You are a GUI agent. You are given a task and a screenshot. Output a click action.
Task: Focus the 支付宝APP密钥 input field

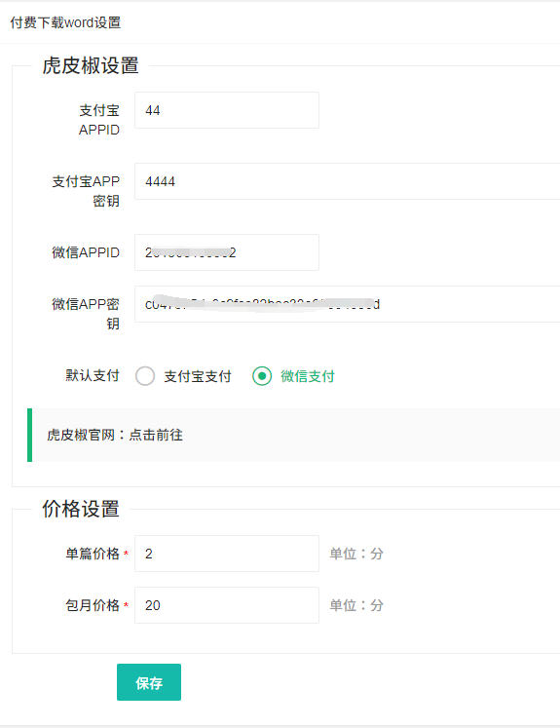pos(348,181)
